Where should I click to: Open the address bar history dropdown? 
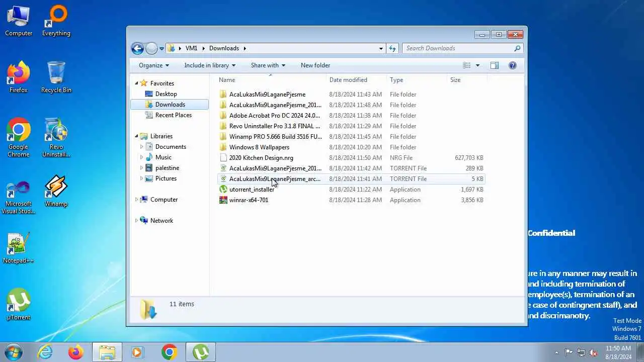point(381,48)
